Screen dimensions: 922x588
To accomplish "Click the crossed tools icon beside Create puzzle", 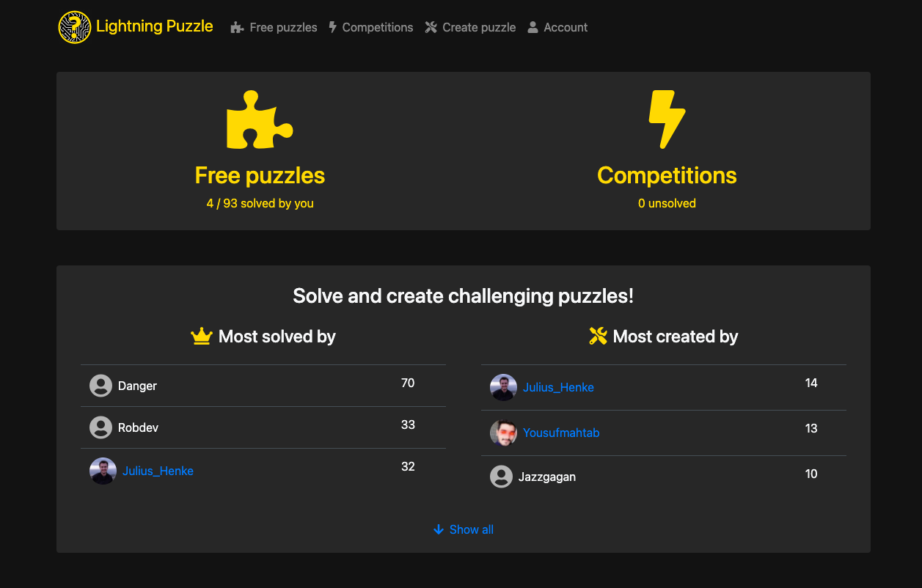I will point(431,27).
